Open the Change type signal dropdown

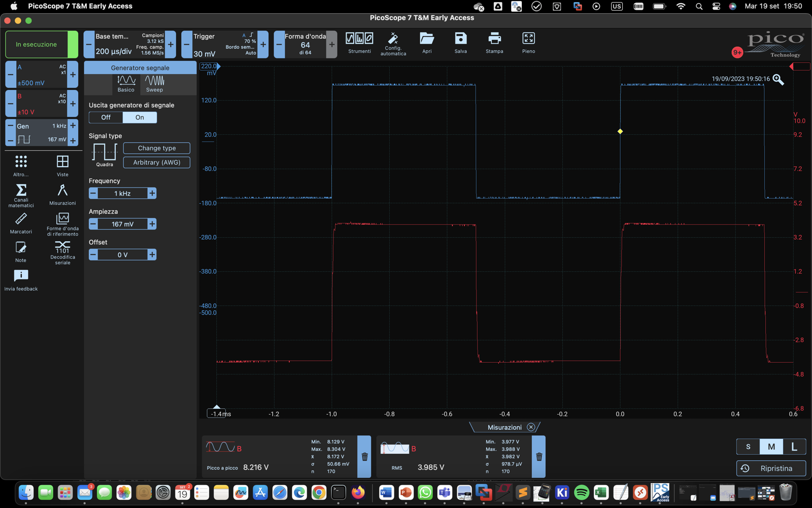click(157, 148)
